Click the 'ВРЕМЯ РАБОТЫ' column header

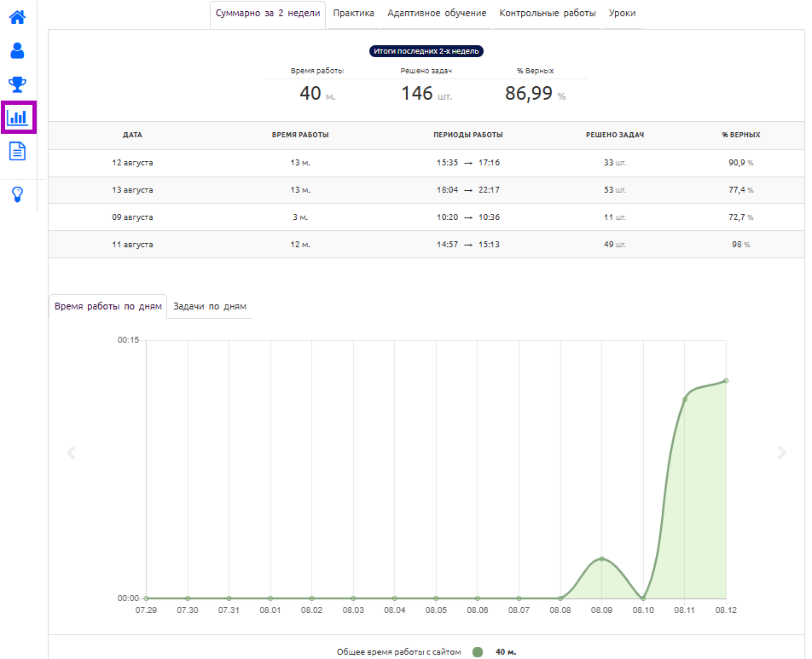(x=300, y=135)
